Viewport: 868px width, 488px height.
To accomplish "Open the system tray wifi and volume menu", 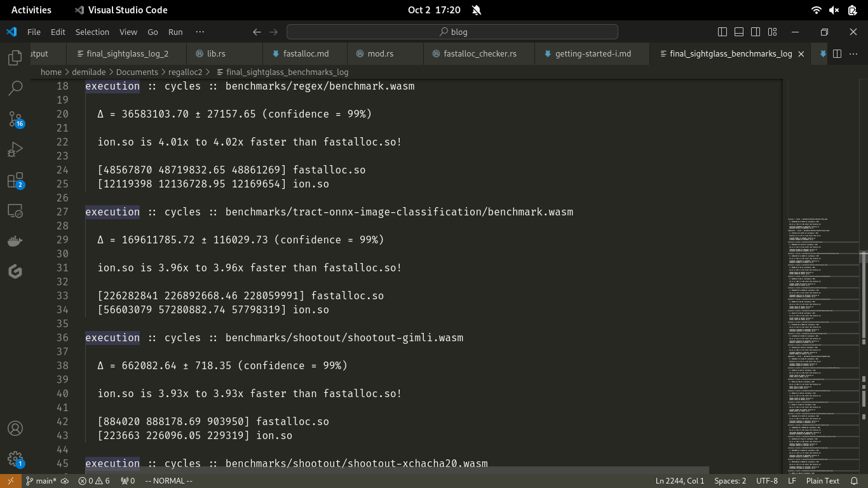I will point(835,10).
